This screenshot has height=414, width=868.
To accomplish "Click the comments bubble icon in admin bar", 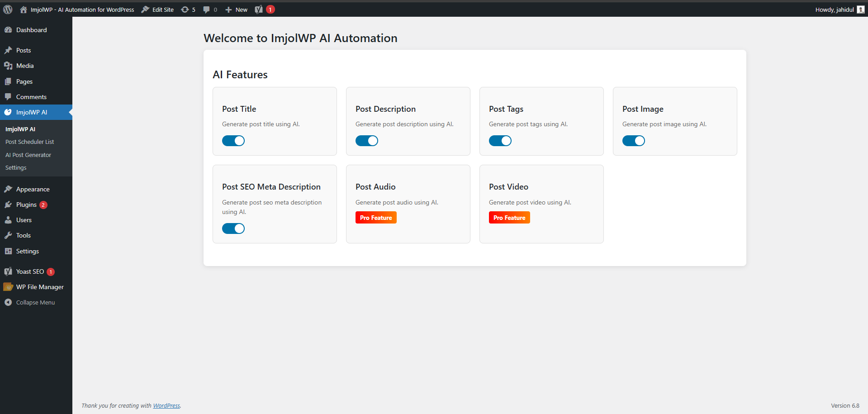I will [x=206, y=10].
